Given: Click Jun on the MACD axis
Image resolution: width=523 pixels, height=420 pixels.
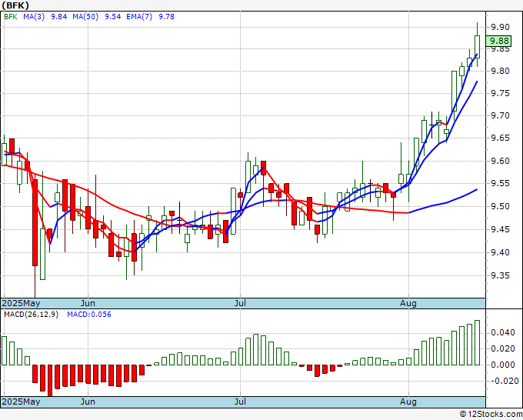Looking at the screenshot, I should pos(88,402).
